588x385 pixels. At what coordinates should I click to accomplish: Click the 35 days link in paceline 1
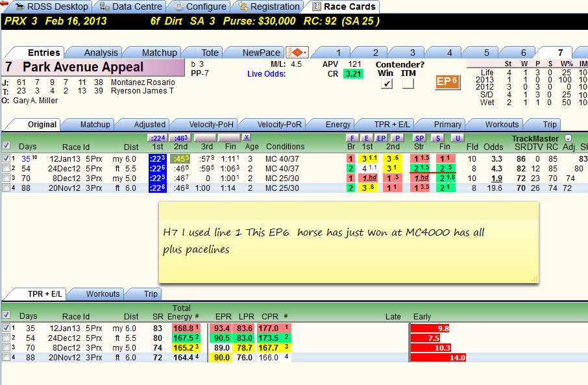pyautogui.click(x=26, y=158)
